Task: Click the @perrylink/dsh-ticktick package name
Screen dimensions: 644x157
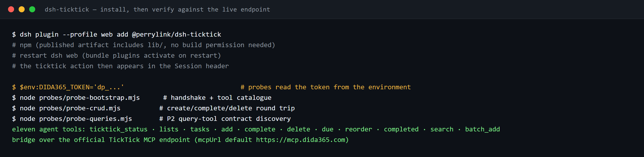Action: (177, 34)
